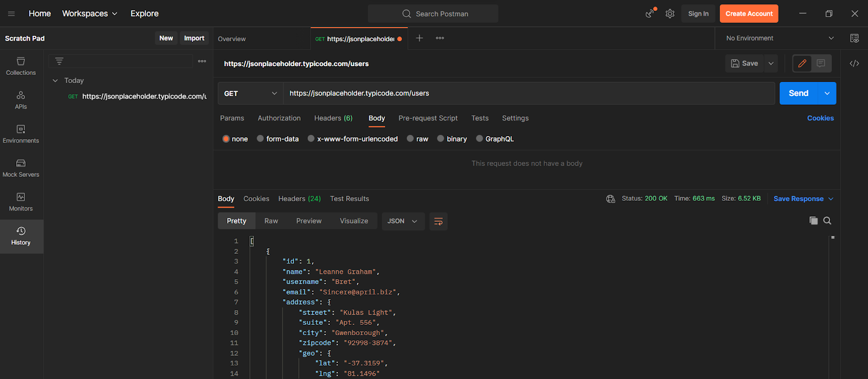
Task: Click the search magnifier in Search Postman
Action: pyautogui.click(x=406, y=14)
